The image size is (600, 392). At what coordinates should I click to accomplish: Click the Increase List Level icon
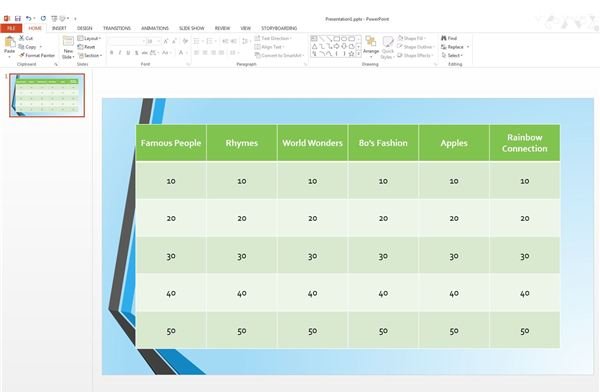pos(233,41)
